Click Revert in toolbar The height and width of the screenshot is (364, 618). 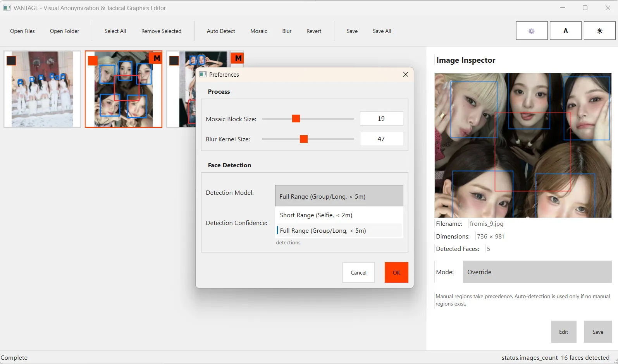314,31
